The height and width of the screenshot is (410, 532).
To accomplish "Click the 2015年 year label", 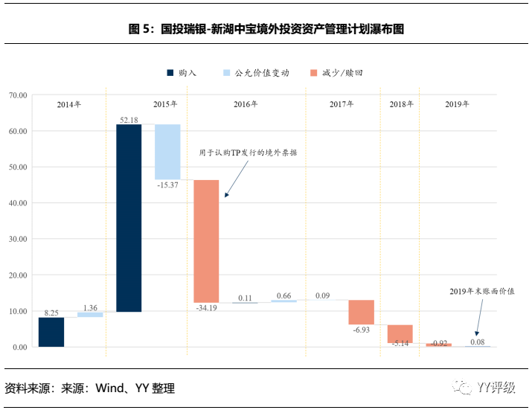I will (164, 104).
